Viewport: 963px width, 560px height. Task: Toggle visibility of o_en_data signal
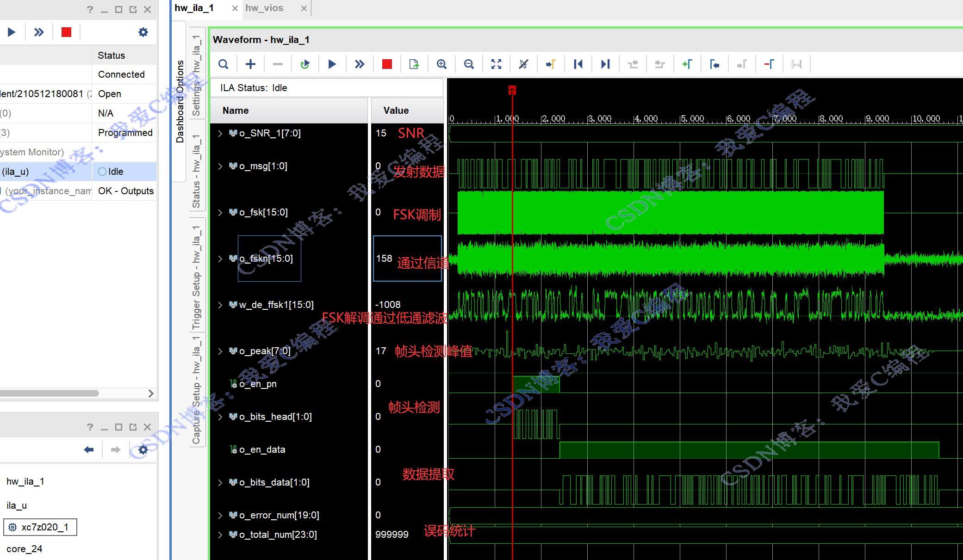click(x=231, y=450)
